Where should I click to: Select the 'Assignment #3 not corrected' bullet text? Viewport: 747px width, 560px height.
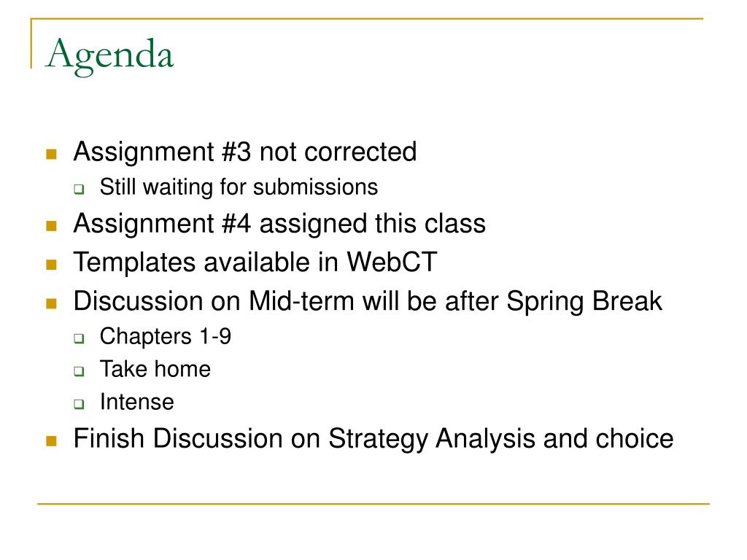click(x=245, y=152)
